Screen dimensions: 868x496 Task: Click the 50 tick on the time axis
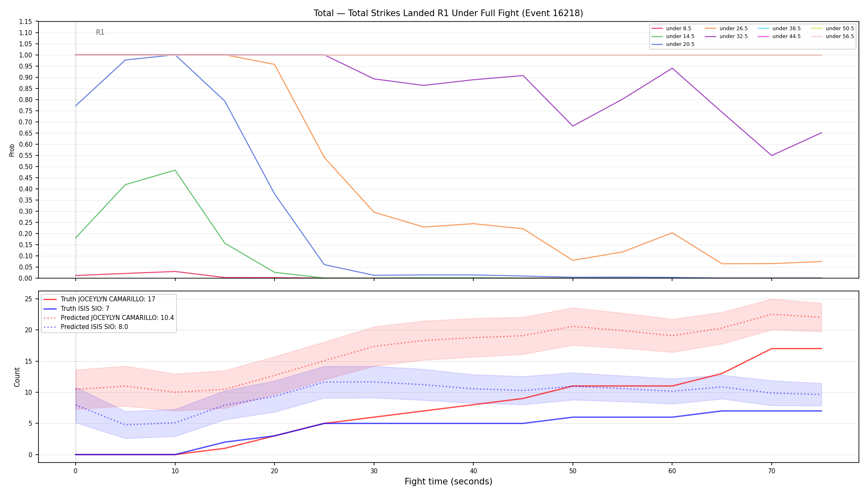[572, 471]
